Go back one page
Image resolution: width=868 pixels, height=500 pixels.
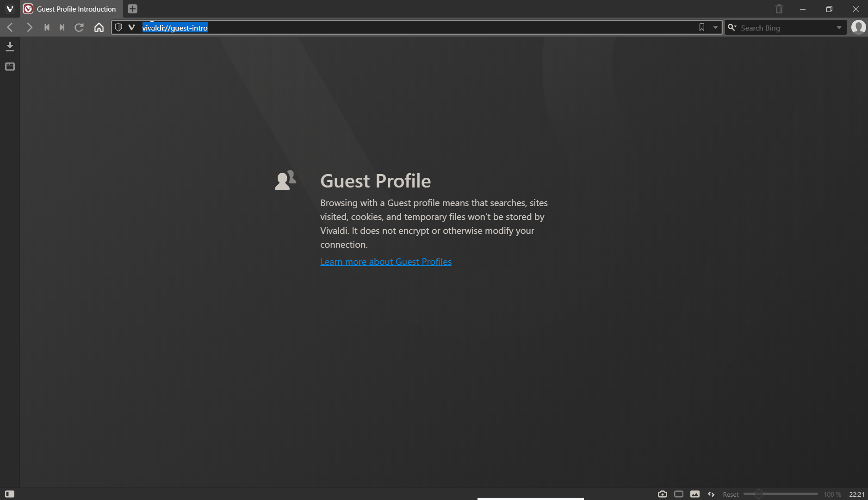click(x=10, y=27)
